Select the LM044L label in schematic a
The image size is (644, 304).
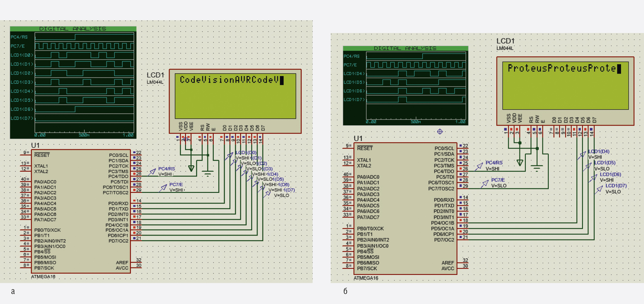[x=155, y=82]
